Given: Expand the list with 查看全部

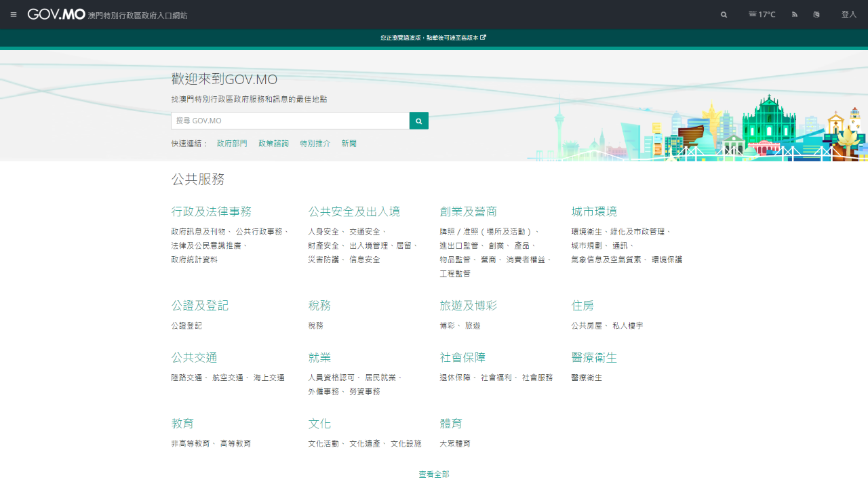Looking at the screenshot, I should tap(434, 474).
